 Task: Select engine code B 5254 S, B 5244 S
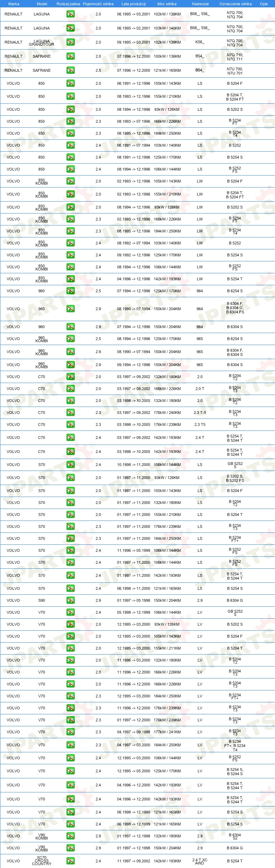tap(235, 772)
